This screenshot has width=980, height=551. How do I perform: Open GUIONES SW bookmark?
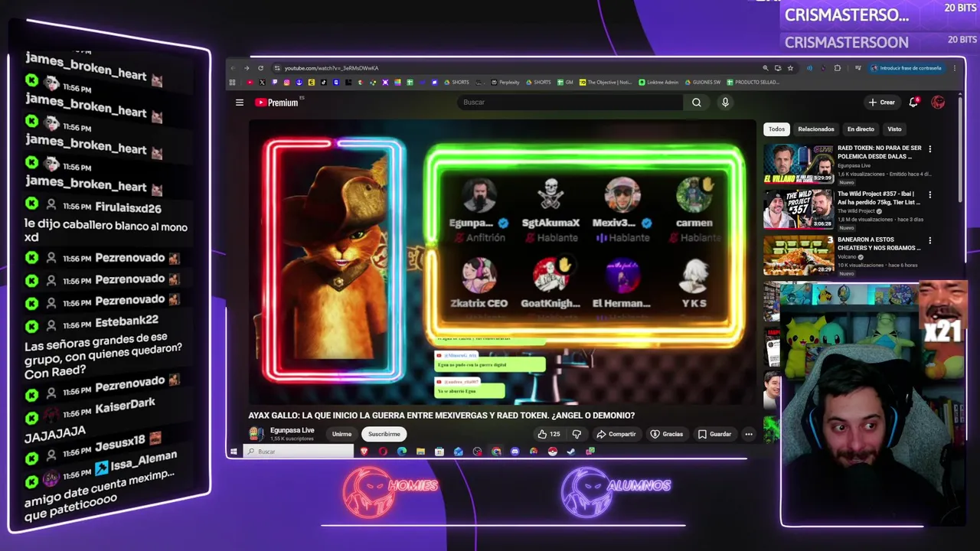click(702, 83)
